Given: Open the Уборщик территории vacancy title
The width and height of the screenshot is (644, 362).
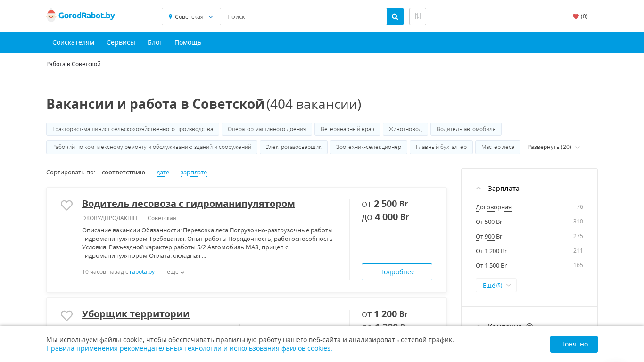Looking at the screenshot, I should click(x=136, y=314).
